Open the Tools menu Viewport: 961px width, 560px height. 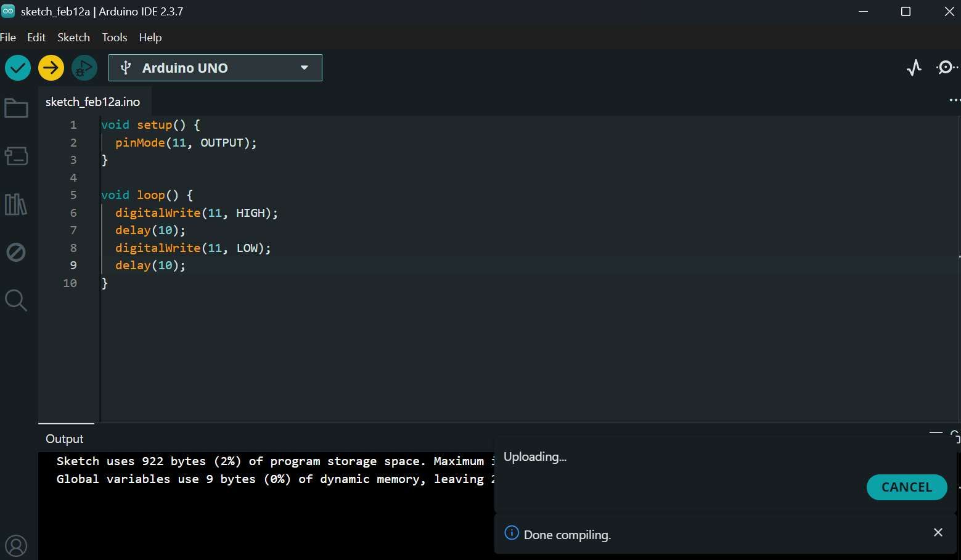click(x=114, y=38)
